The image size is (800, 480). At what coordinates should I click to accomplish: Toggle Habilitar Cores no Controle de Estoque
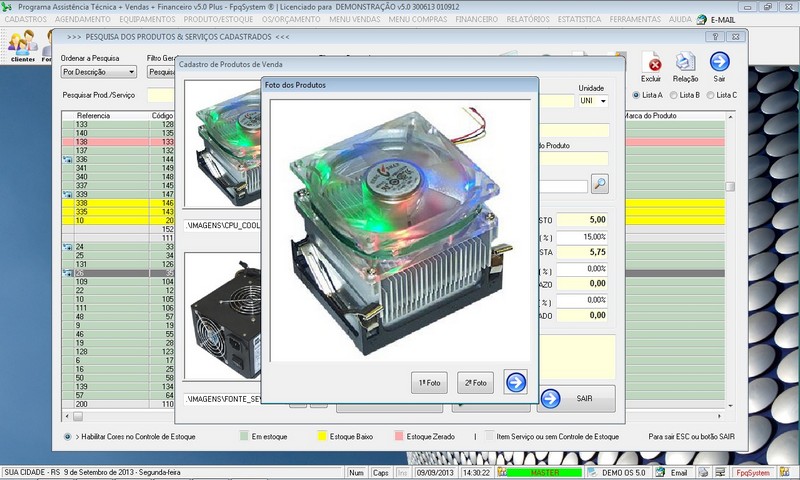(x=67, y=437)
